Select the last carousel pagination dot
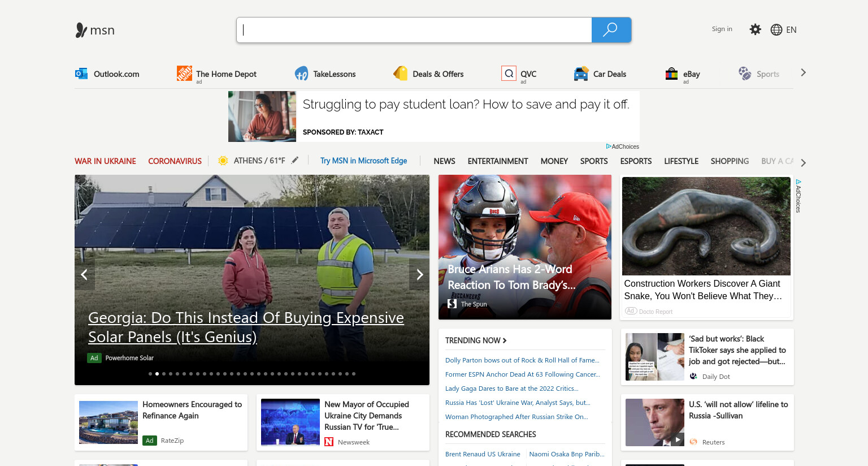The width and height of the screenshot is (868, 466). (354, 374)
